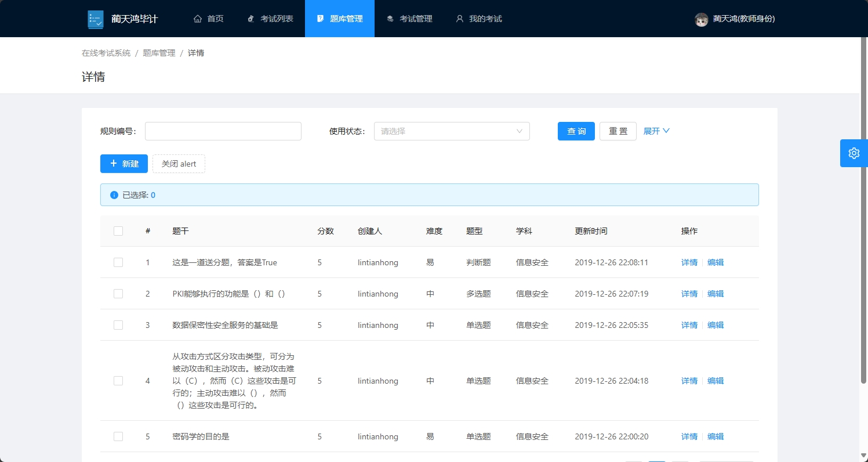The image size is (868, 462).
Task: Open the 蔺天鸿(教师身份) user menu
Action: [735, 19]
